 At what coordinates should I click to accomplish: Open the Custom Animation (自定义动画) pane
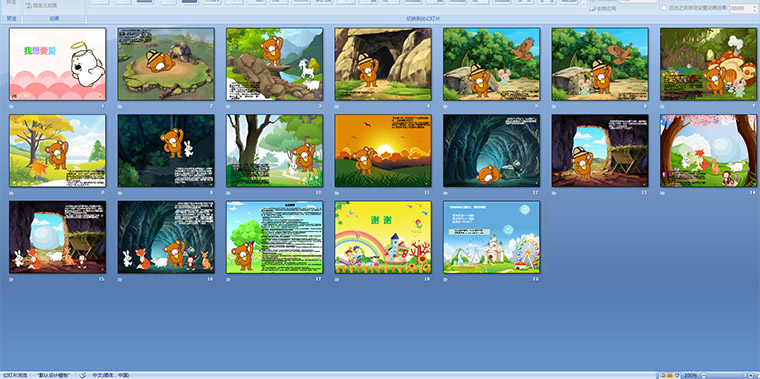[41, 5]
